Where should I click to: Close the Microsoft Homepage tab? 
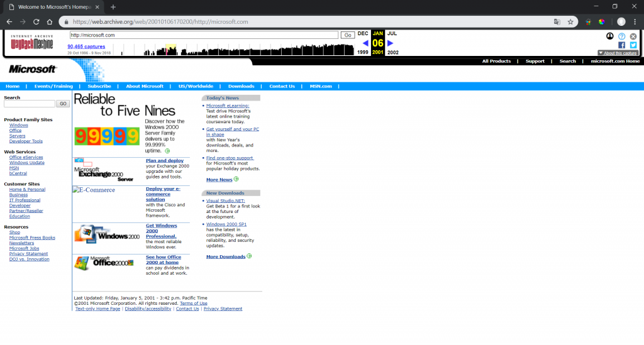[97, 7]
